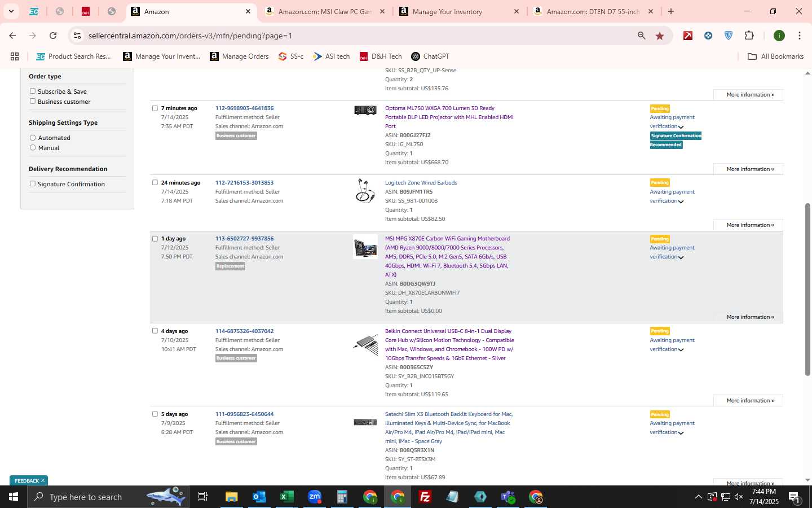Check the box for order 114-6875326-4037042
This screenshot has height=508, width=812.
coord(155,331)
